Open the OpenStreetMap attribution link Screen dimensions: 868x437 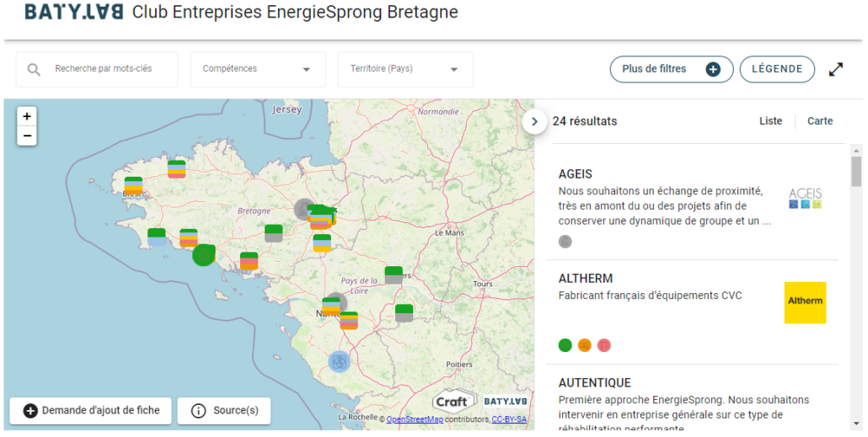(415, 419)
